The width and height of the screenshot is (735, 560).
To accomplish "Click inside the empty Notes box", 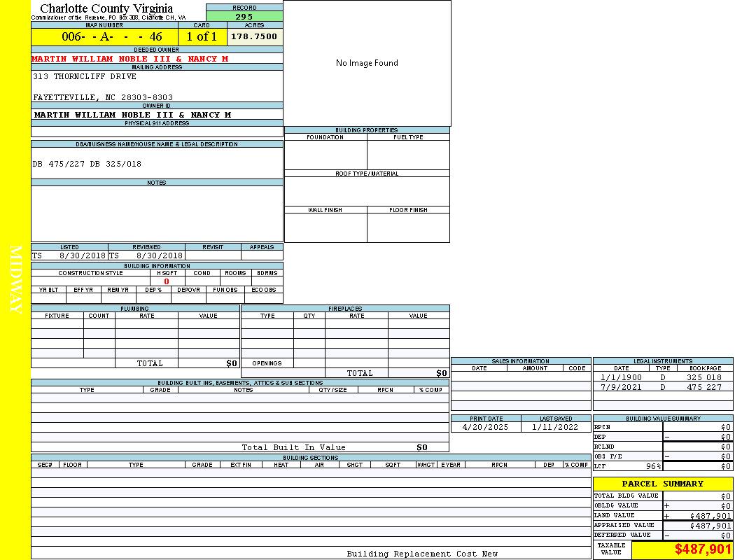I will click(157, 213).
